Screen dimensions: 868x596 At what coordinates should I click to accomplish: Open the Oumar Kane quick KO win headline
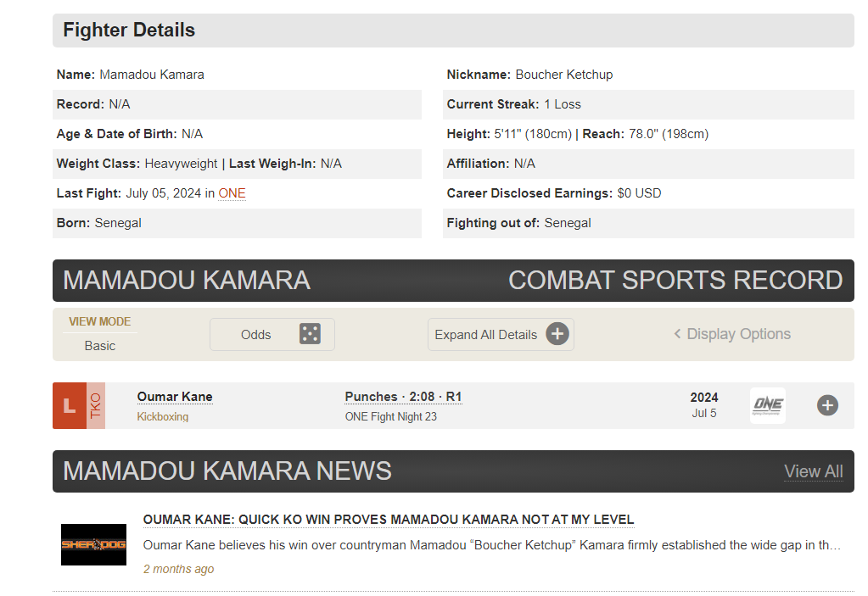point(389,520)
